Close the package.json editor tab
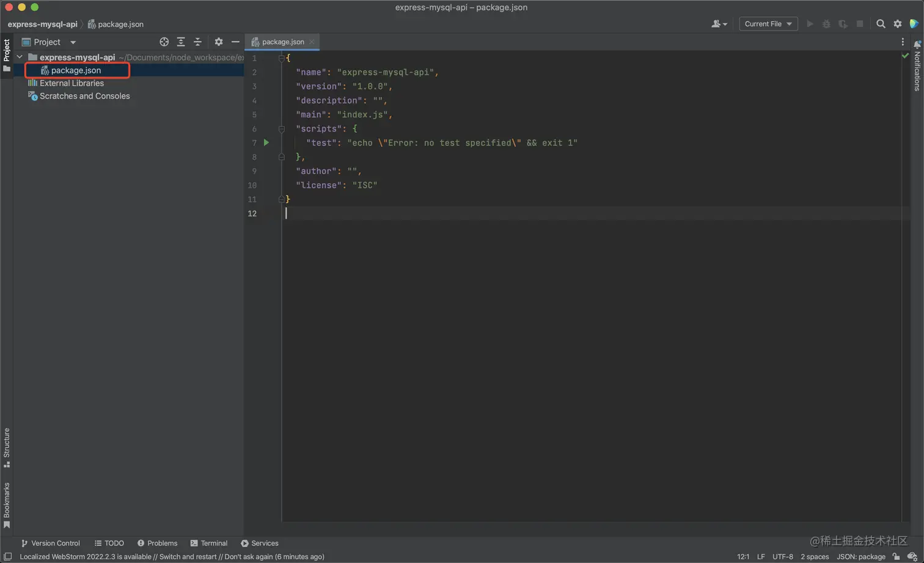 point(312,42)
